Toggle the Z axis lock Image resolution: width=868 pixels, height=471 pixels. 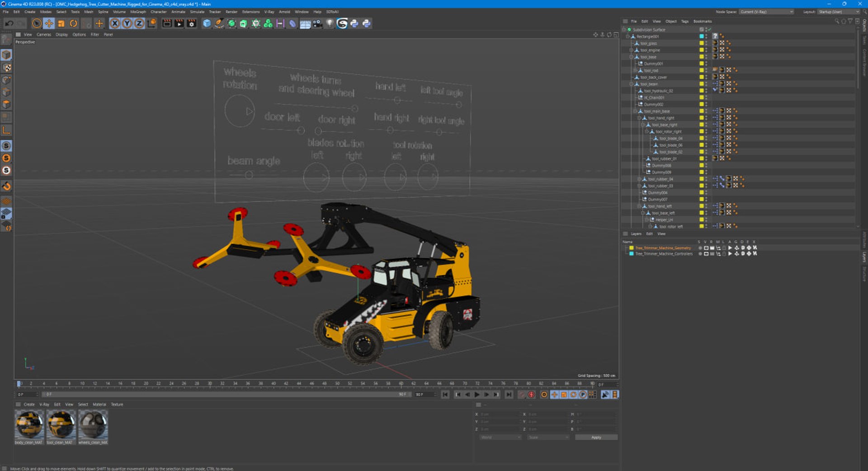[139, 24]
